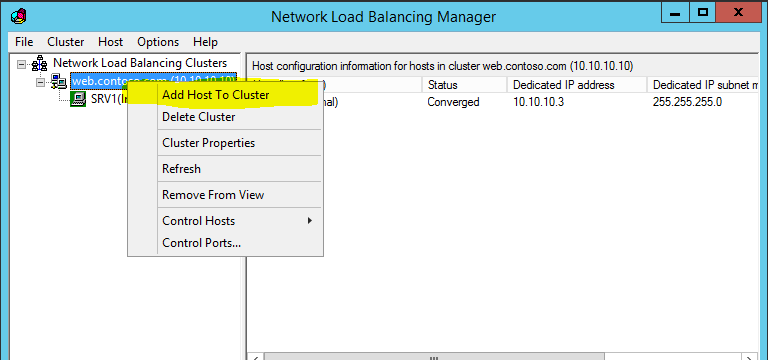Open the File menu
The width and height of the screenshot is (768, 360).
[24, 42]
